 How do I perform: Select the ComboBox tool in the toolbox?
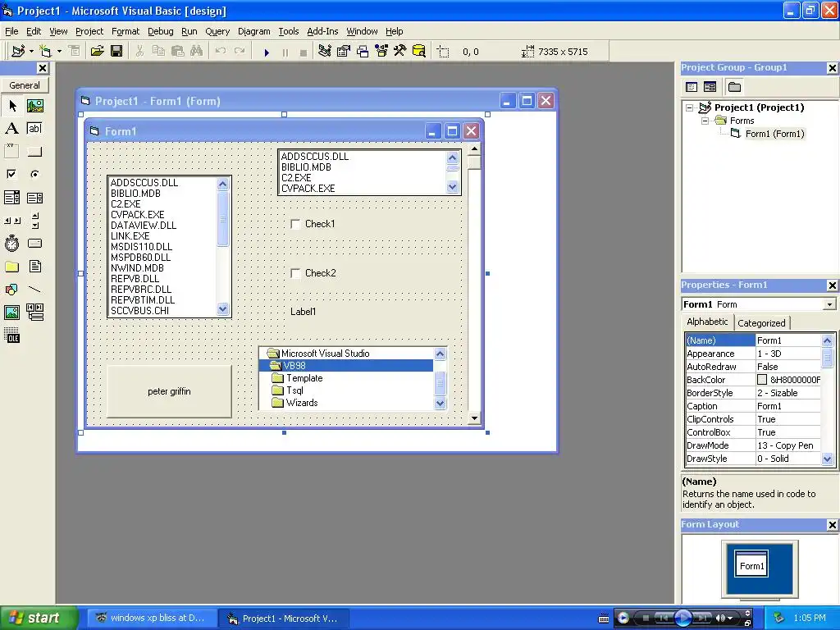tap(12, 198)
